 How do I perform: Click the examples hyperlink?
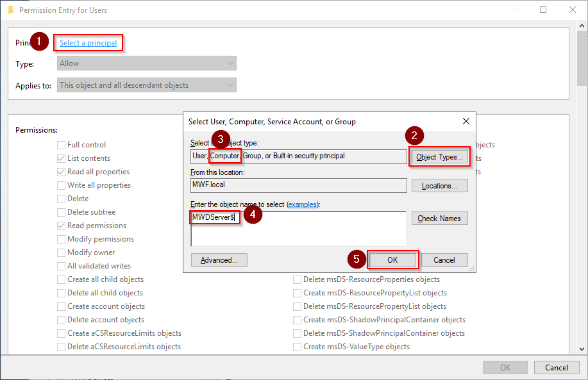pyautogui.click(x=303, y=204)
